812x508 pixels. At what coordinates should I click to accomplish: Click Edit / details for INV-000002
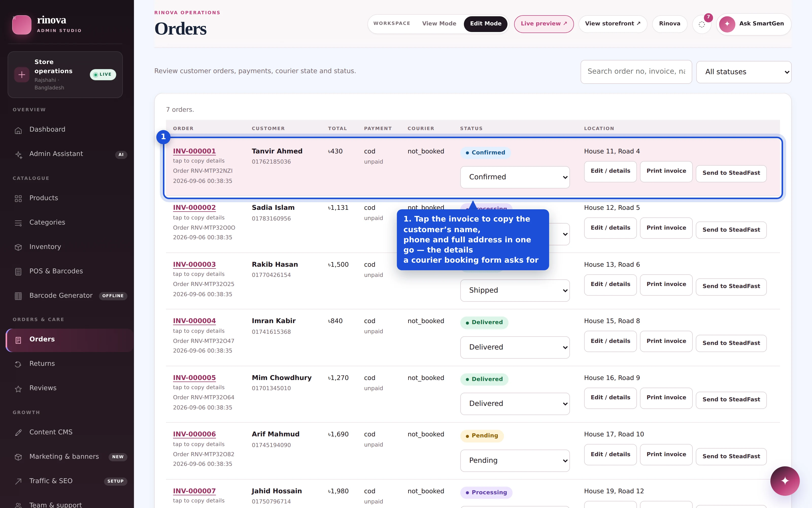click(610, 228)
